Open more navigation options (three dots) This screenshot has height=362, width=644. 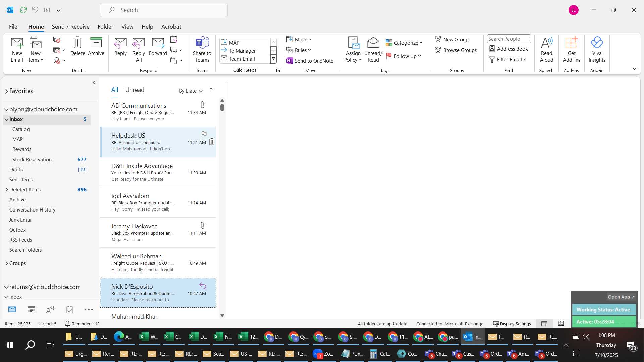pos(89,309)
